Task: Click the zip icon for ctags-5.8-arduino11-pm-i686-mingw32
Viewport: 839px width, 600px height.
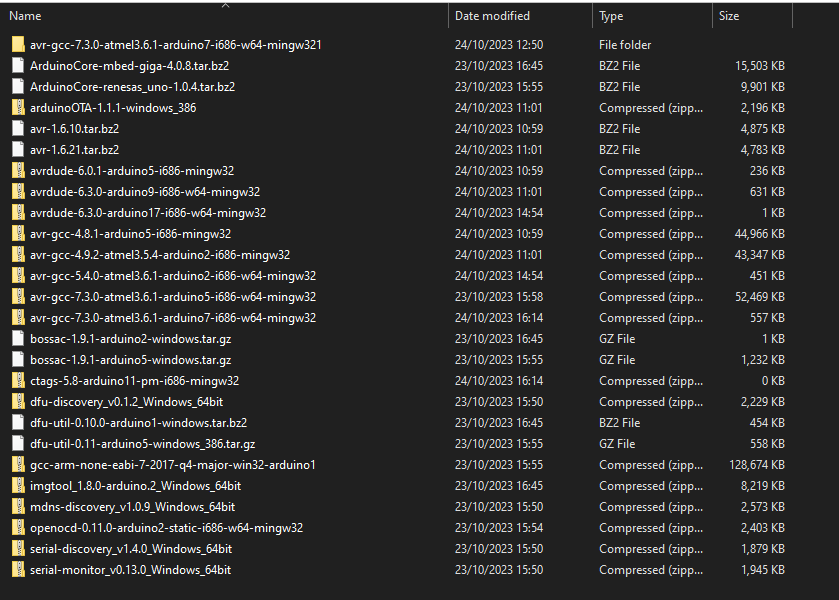Action: click(x=18, y=381)
